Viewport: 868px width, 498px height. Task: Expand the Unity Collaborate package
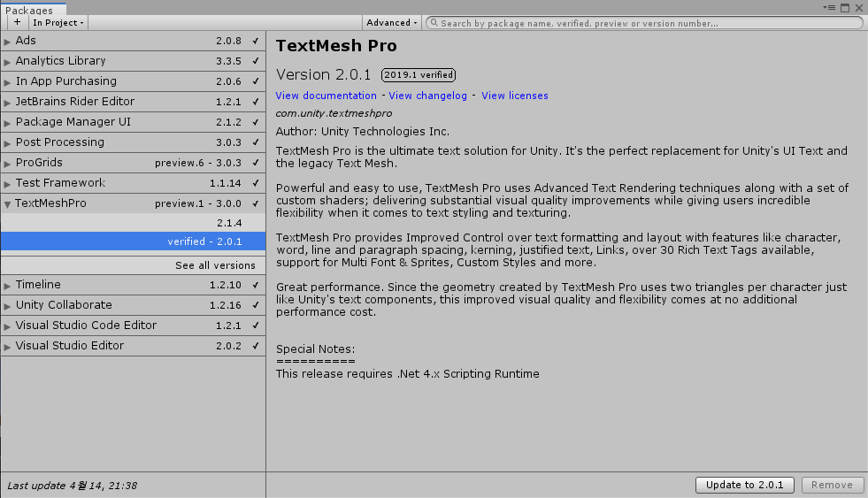coord(7,306)
